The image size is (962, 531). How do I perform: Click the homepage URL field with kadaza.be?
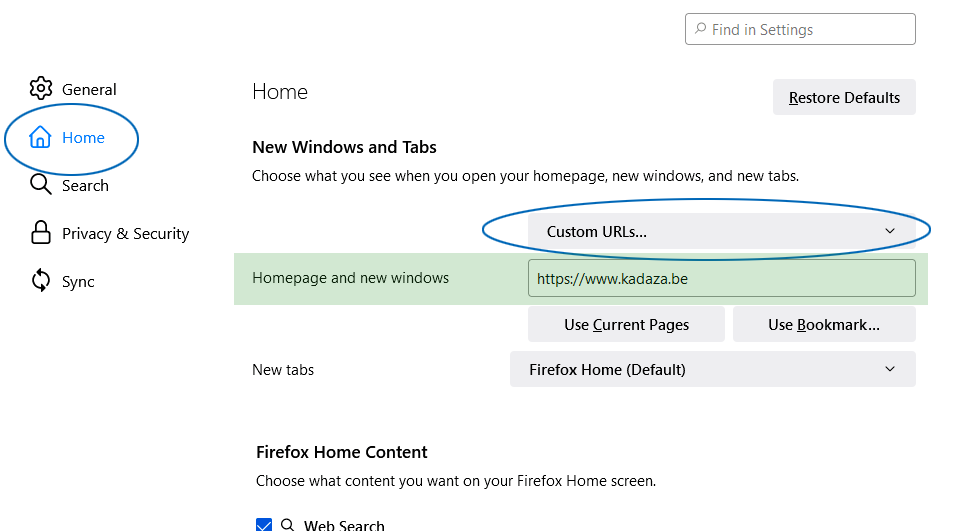pyautogui.click(x=722, y=278)
